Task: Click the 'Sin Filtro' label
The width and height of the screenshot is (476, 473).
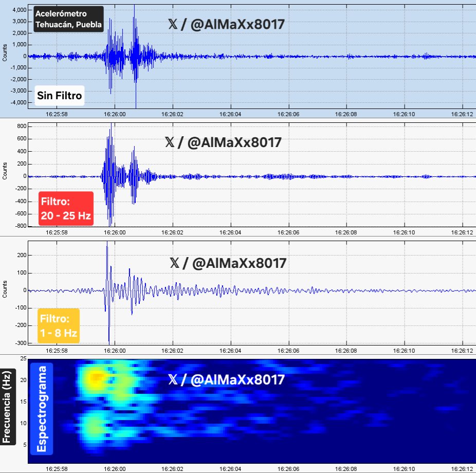Action: [x=60, y=96]
